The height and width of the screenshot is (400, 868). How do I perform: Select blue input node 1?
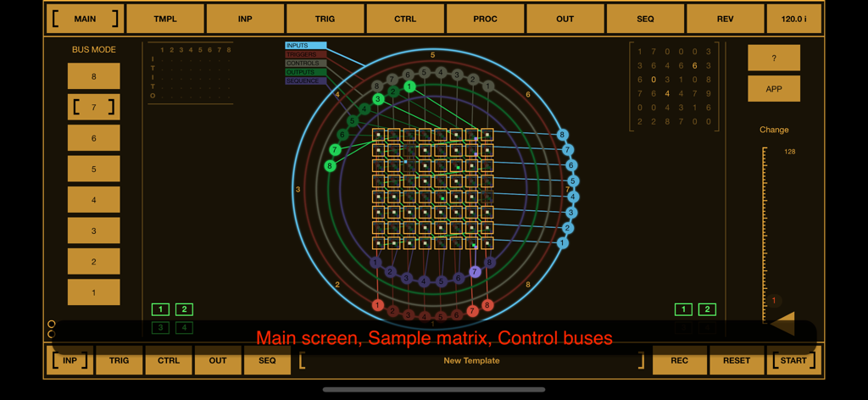(563, 243)
